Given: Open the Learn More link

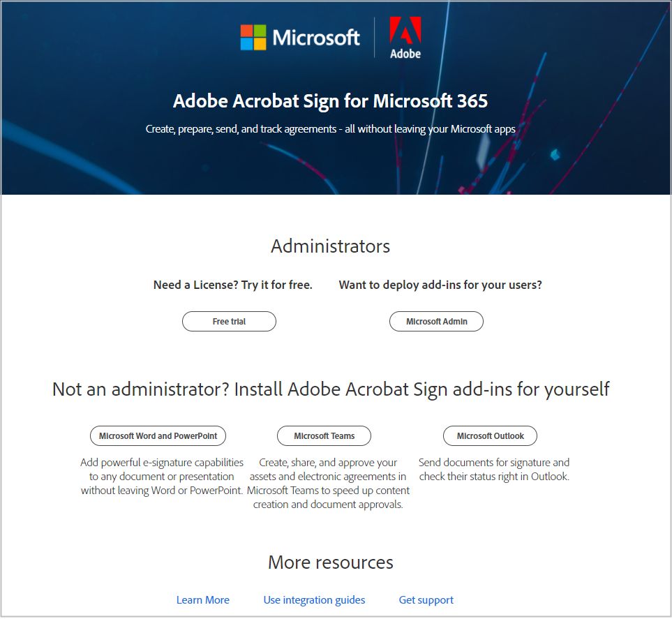Looking at the screenshot, I should 202,600.
